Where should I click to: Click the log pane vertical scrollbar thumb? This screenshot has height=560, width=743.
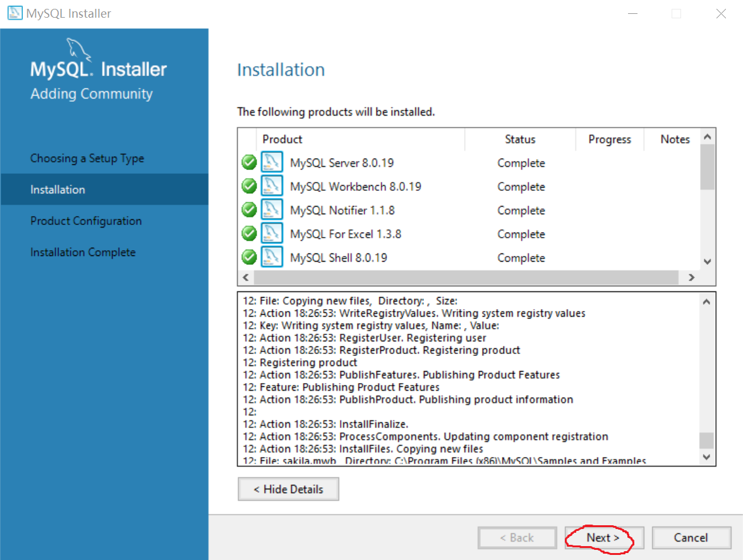[x=706, y=440]
